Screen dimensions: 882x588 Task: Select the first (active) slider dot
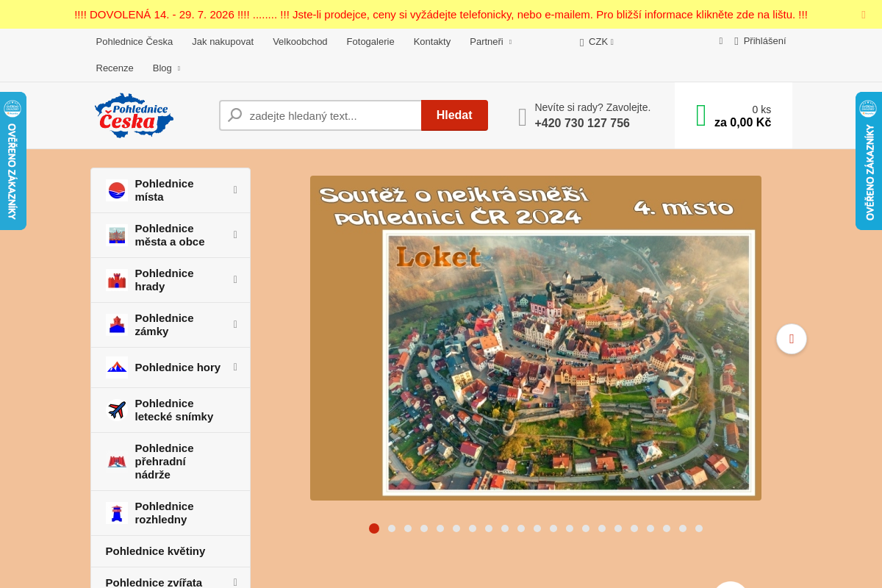pos(374,528)
